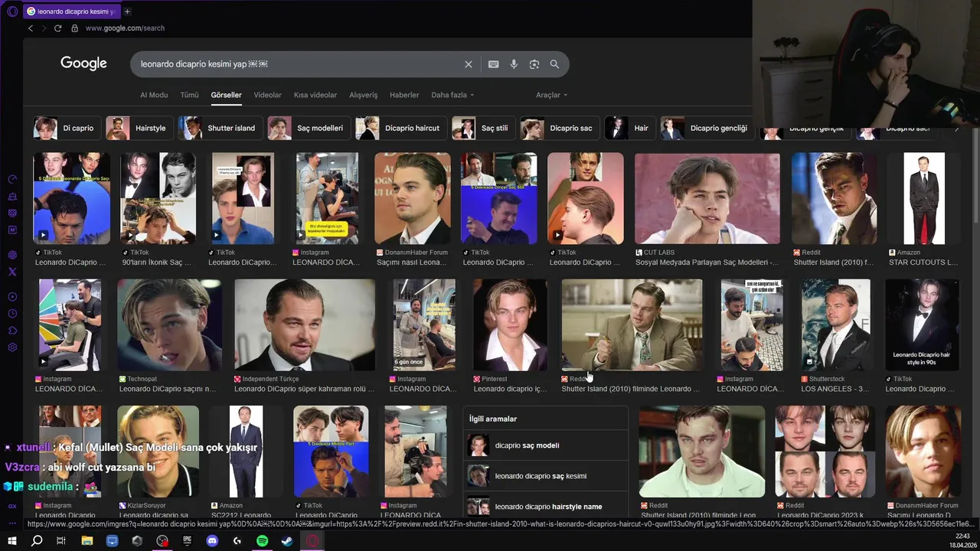Filter by the Hairstyle chip
The image size is (980, 551).
click(x=139, y=128)
